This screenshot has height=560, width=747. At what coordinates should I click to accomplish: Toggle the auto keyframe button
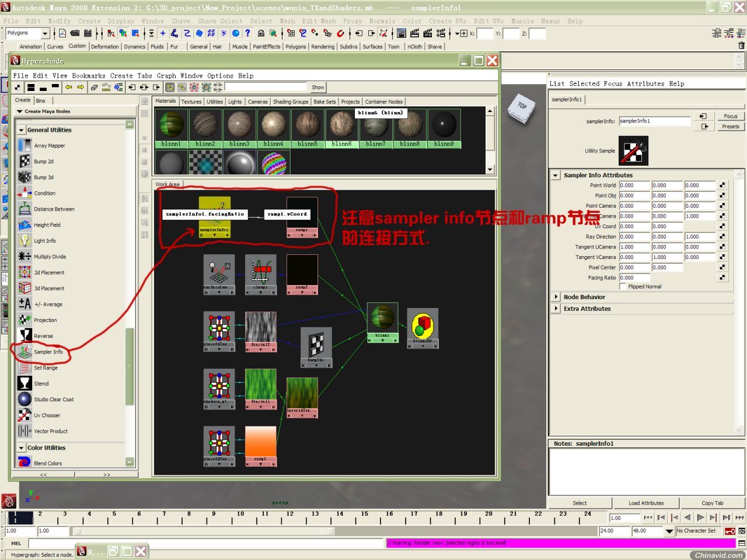(x=729, y=531)
